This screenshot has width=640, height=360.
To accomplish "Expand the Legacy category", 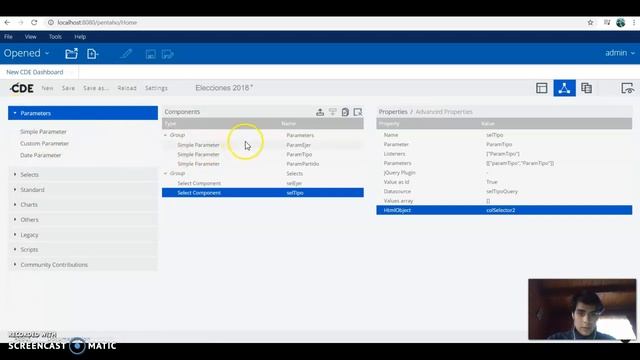I will [x=83, y=235].
